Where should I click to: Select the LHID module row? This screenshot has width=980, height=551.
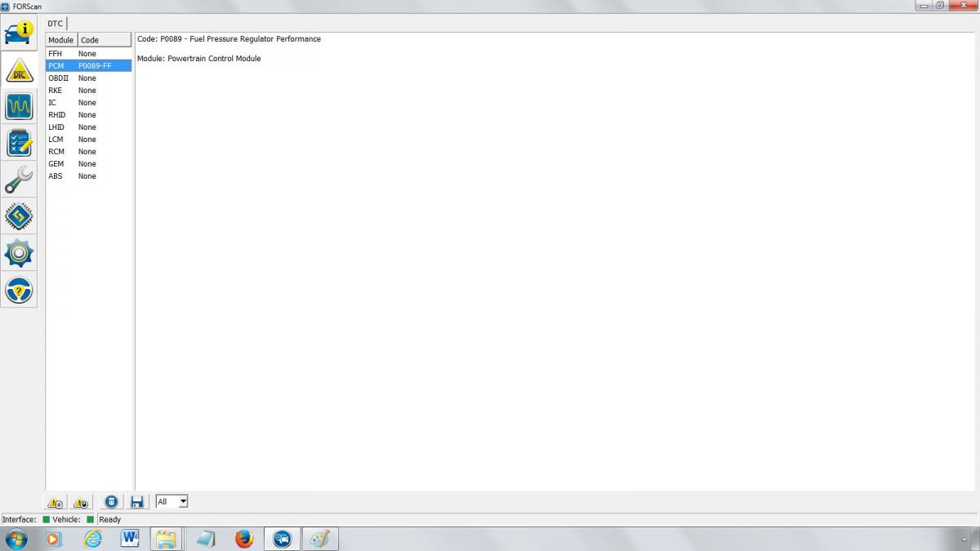88,127
